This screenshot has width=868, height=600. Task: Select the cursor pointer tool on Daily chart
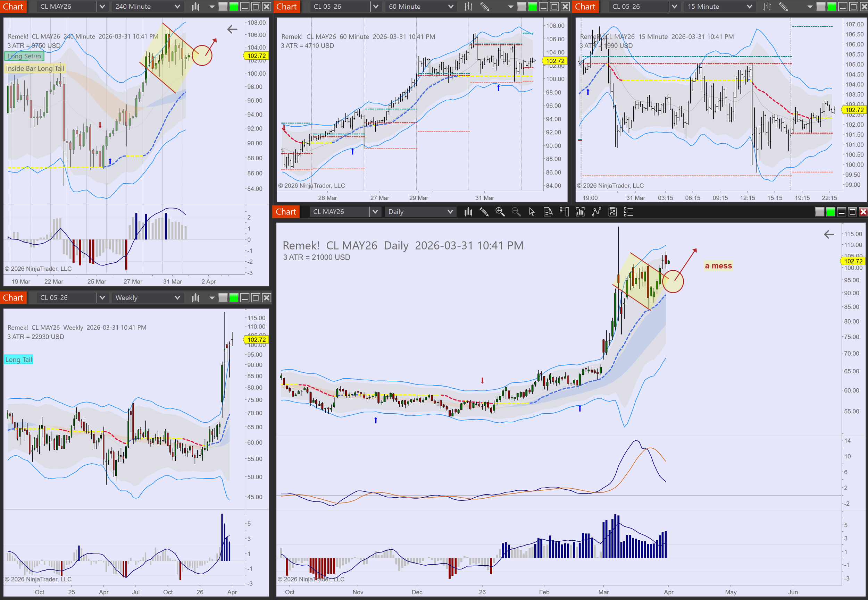pyautogui.click(x=532, y=212)
